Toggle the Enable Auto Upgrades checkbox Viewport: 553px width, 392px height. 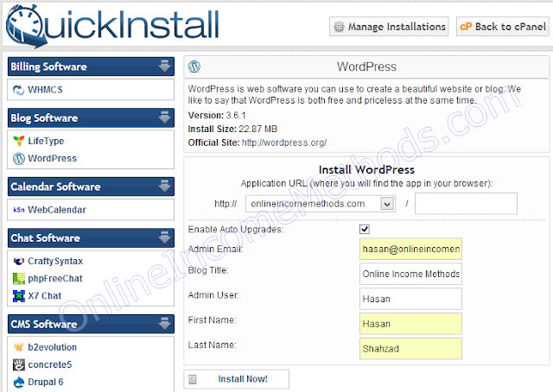click(365, 229)
